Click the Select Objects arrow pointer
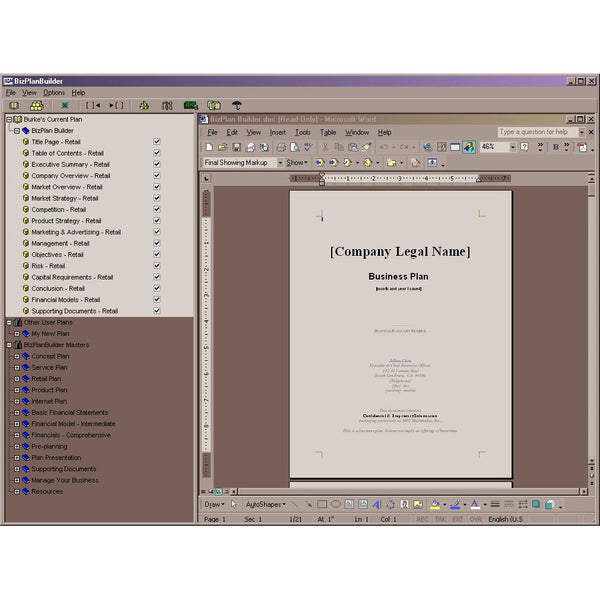This screenshot has width=600, height=600. click(x=233, y=504)
